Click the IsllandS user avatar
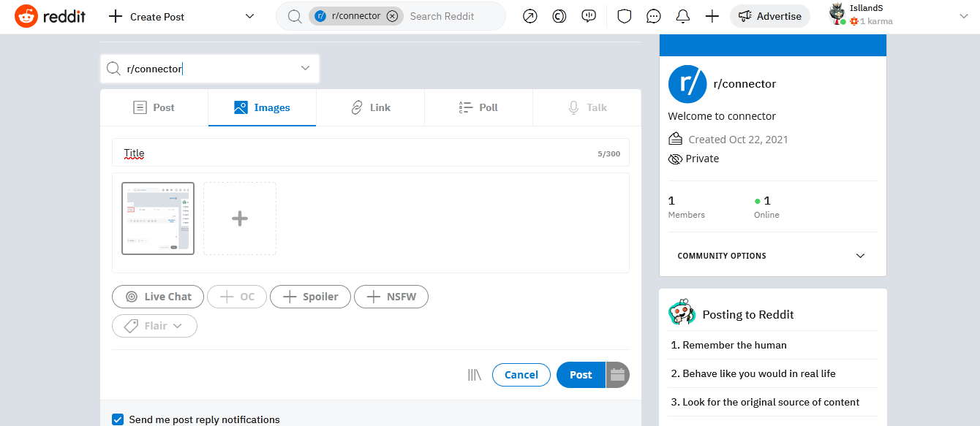 tap(838, 15)
